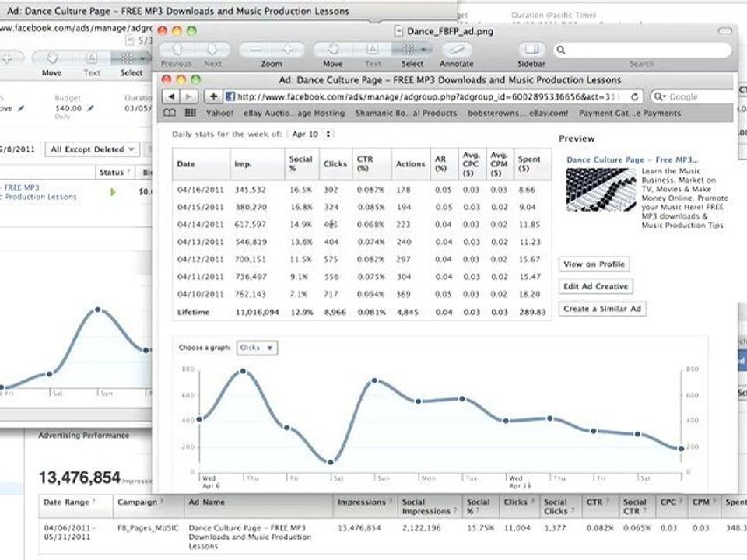
Task: Click the Date column header
Action: tap(201, 164)
